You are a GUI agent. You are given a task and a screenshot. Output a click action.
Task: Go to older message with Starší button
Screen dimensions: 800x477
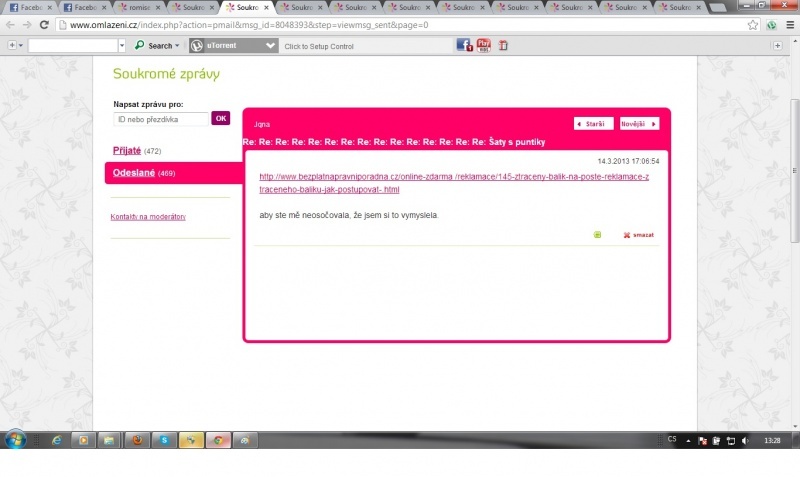pos(593,124)
